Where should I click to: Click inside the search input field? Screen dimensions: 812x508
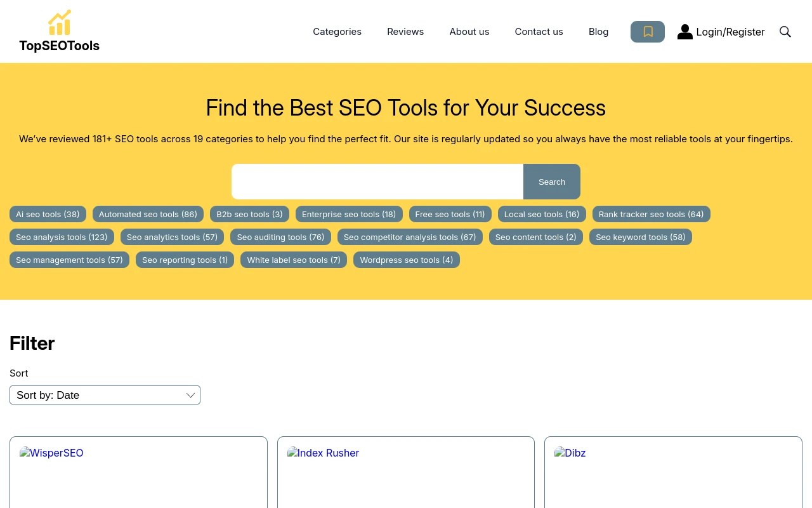pos(377,182)
